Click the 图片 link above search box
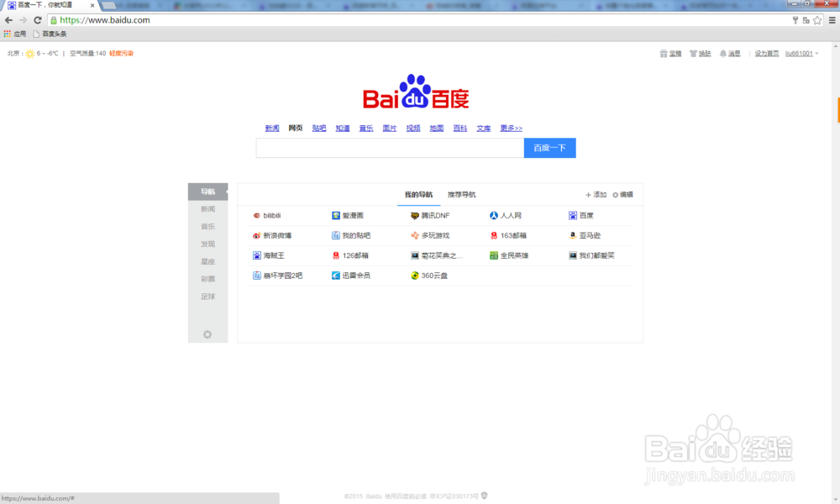The image size is (840, 504). 390,128
